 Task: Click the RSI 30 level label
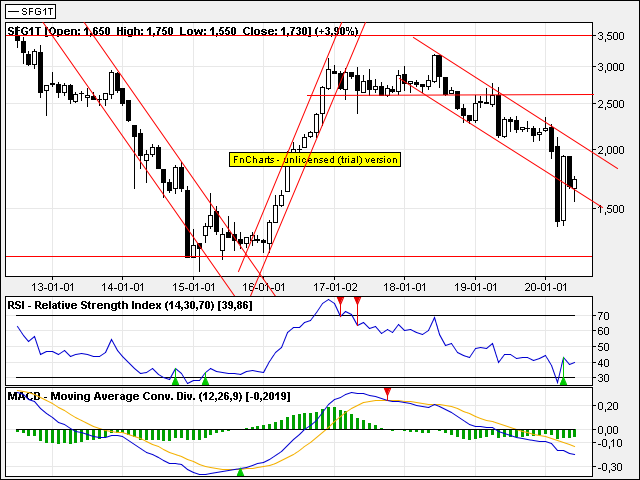coord(604,378)
